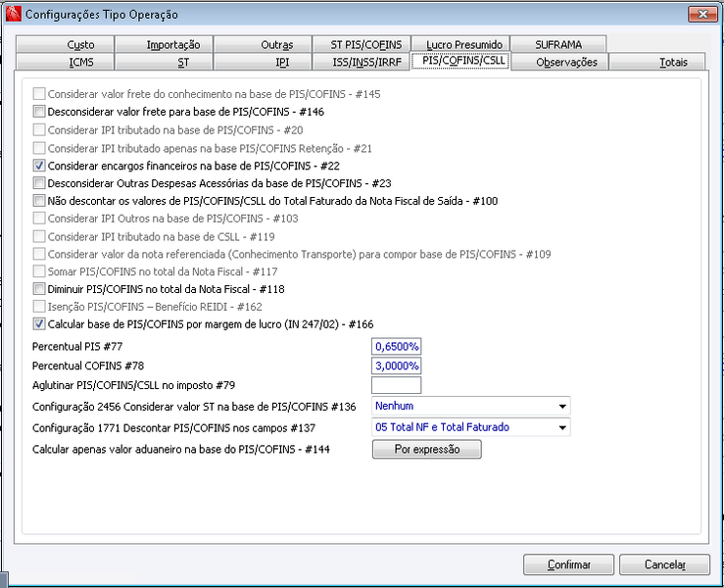Check Não descontar valores PIS/COFINS/CSLL #100
This screenshot has width=724, height=588.
[x=39, y=201]
